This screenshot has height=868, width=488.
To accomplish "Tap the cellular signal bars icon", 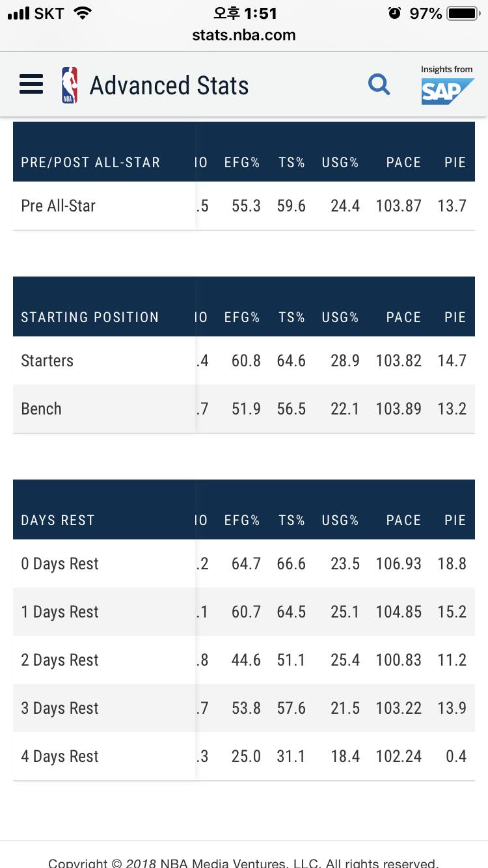I will [x=19, y=13].
